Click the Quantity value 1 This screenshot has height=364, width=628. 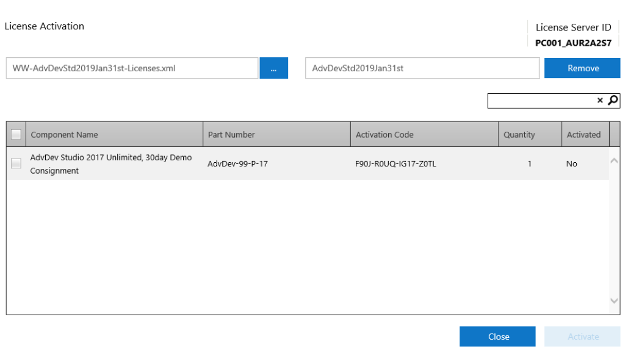pos(530,163)
